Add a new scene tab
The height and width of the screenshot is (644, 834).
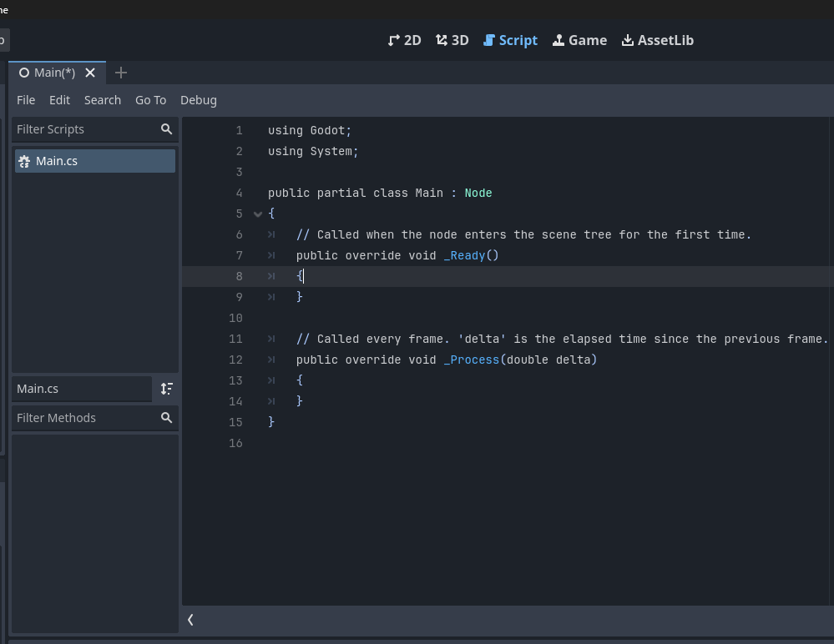(x=121, y=73)
